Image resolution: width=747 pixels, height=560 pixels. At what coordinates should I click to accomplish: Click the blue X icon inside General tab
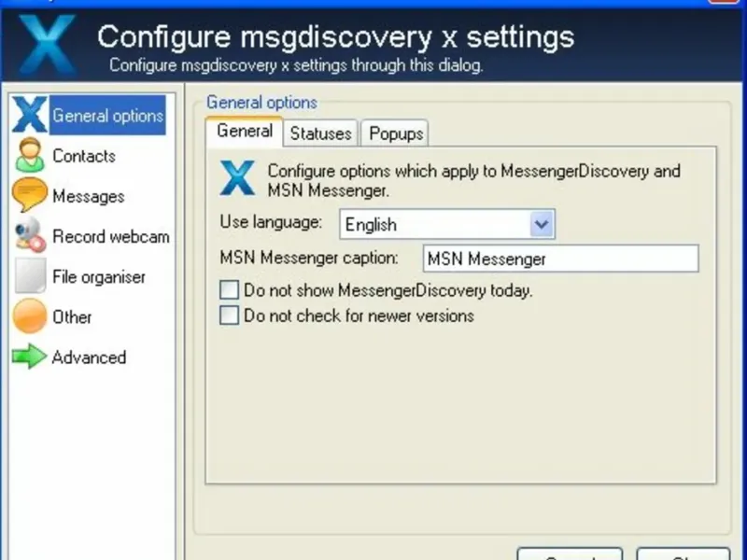pos(238,178)
